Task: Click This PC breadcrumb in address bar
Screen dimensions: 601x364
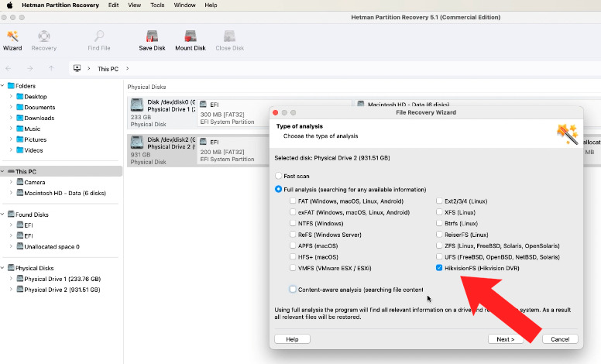Action: coord(108,69)
